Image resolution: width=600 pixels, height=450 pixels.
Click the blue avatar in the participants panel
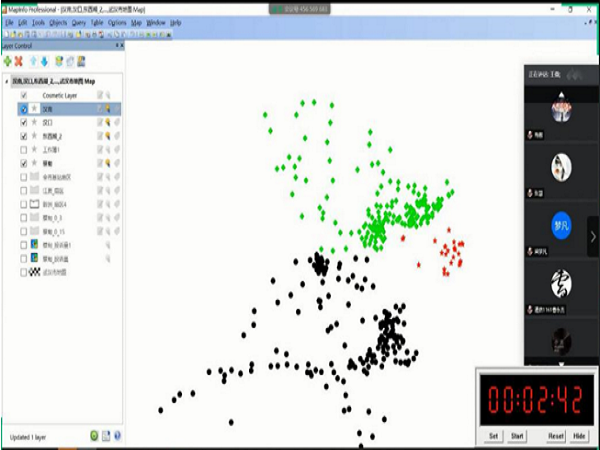coord(561,225)
